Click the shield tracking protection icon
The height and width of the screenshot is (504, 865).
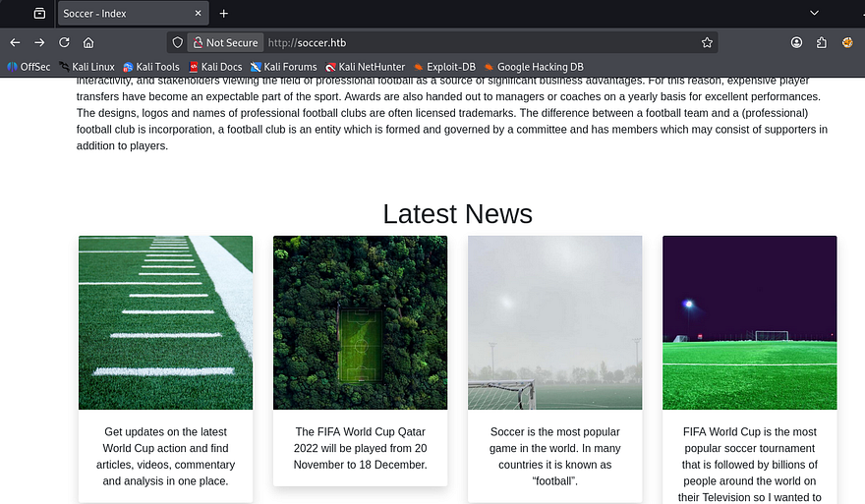point(177,43)
